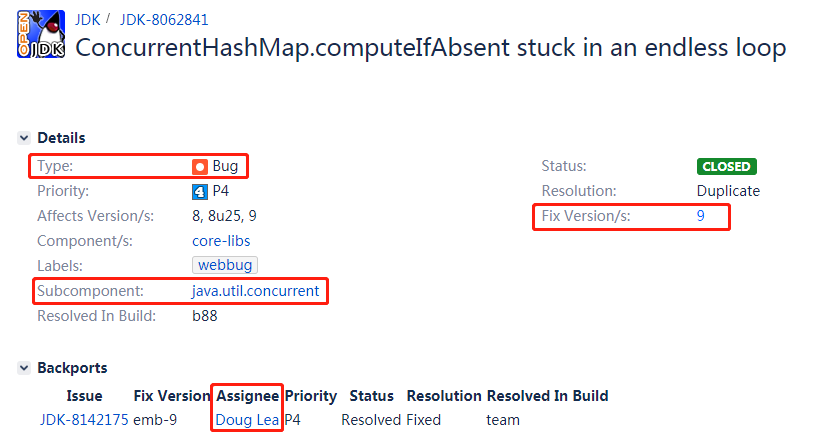Viewport: 826px width, 438px height.
Task: Click the green CLOSED status badge
Action: point(726,167)
